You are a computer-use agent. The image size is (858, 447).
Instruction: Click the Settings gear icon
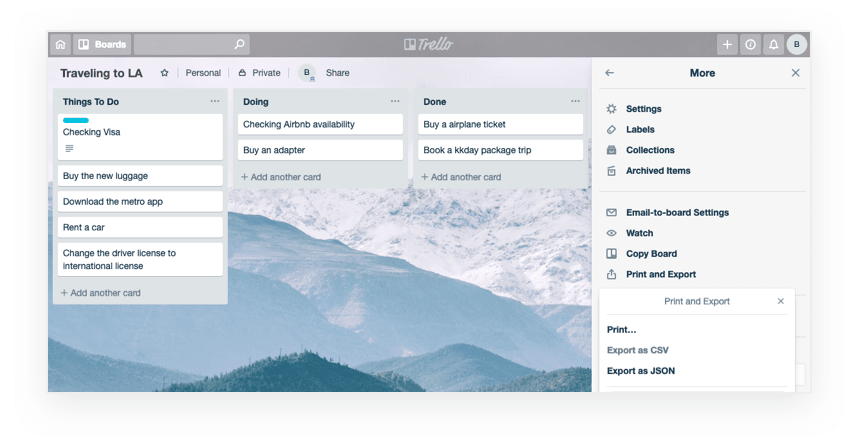[x=611, y=109]
